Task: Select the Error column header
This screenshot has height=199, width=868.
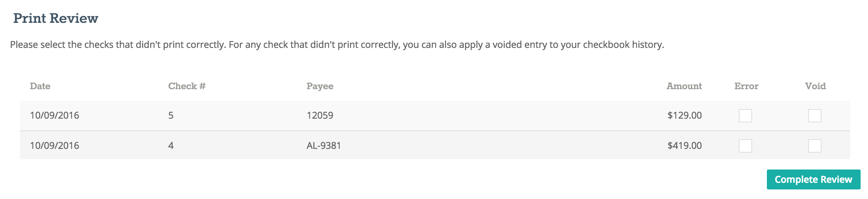Action: click(x=746, y=86)
